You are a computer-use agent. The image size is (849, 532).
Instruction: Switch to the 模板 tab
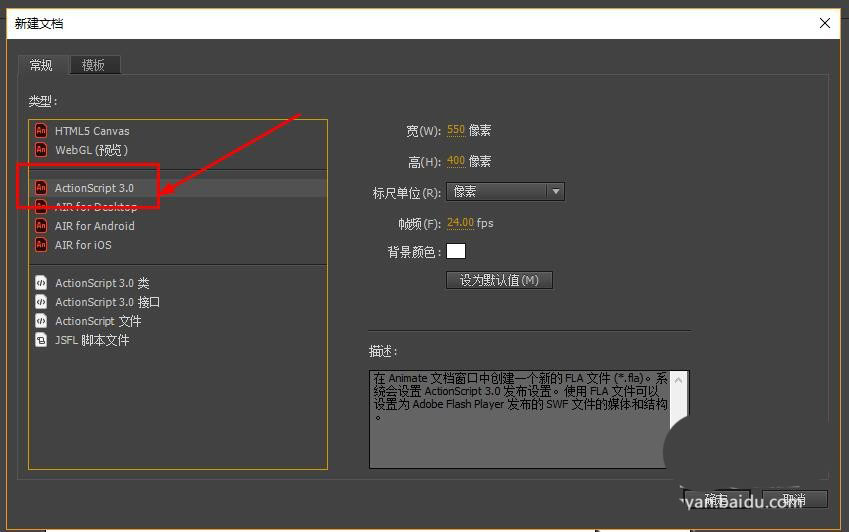pos(94,65)
